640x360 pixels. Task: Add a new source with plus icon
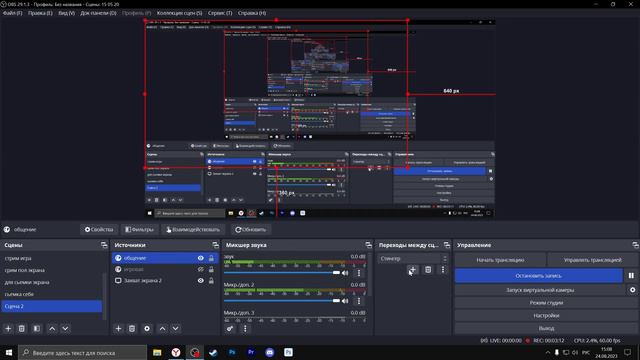[x=118, y=329]
